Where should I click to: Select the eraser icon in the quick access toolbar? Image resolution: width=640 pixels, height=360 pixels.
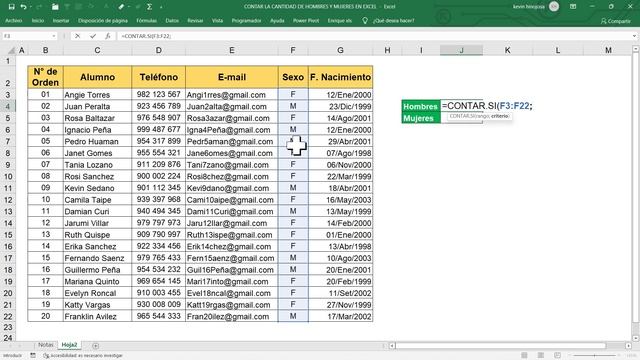coord(121,7)
